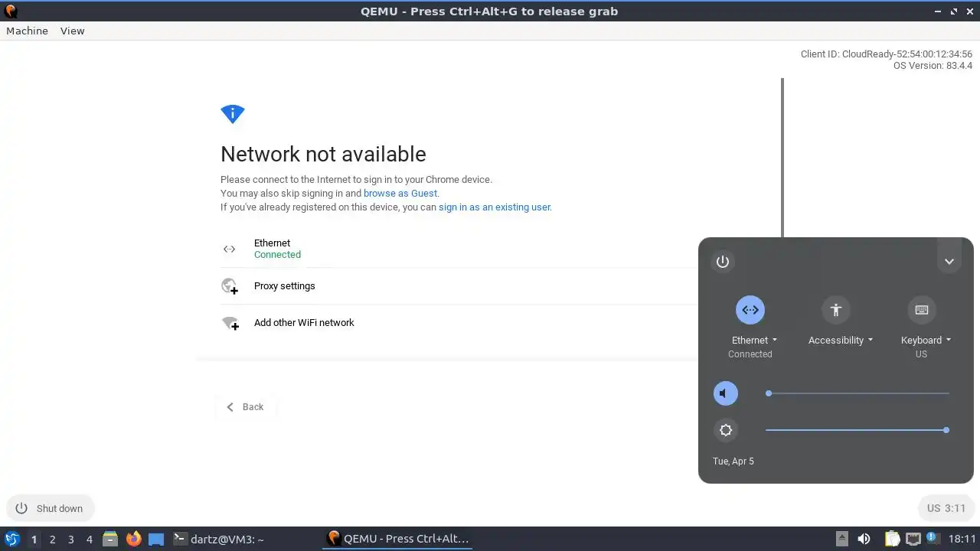Viewport: 980px width, 551px height.
Task: Switch to workspace 3
Action: (x=70, y=539)
